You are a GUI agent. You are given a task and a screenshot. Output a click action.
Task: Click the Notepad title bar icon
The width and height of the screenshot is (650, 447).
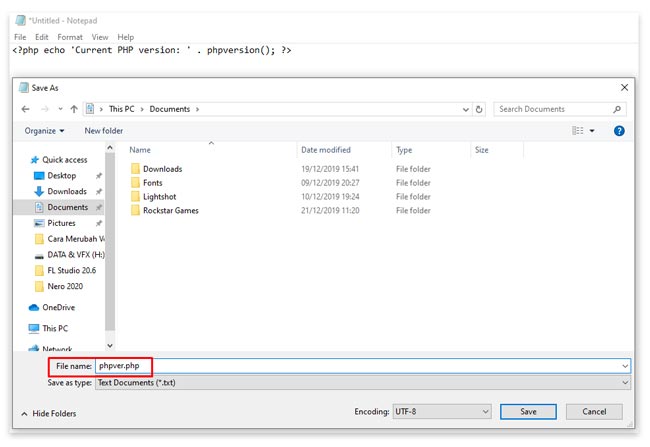coord(20,20)
